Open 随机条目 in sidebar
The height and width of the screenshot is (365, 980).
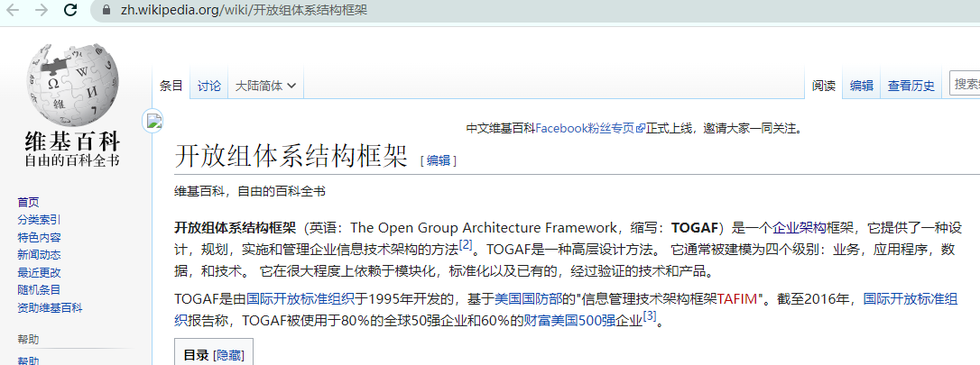tap(39, 290)
